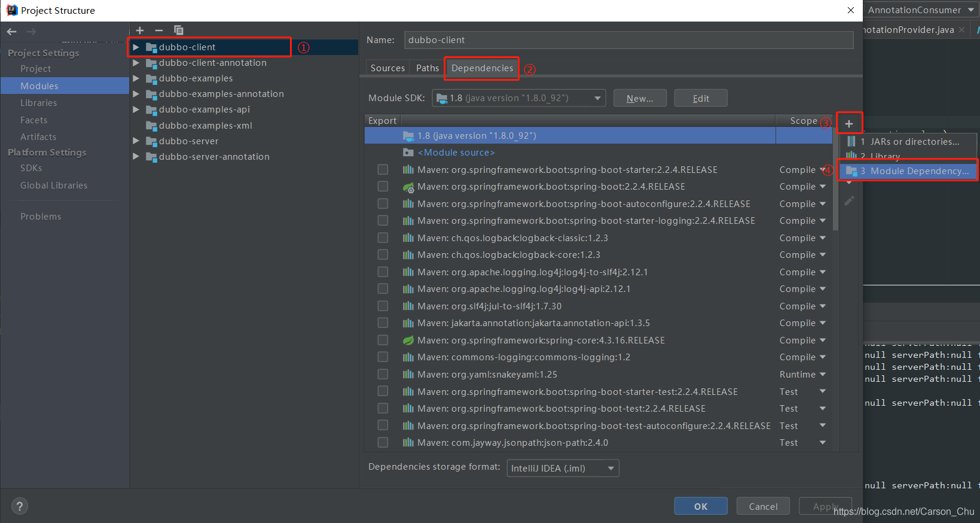Viewport: 980px width, 523px height.
Task: Check export for jul-to-slf4j:1.7.30
Action: pyautogui.click(x=383, y=306)
